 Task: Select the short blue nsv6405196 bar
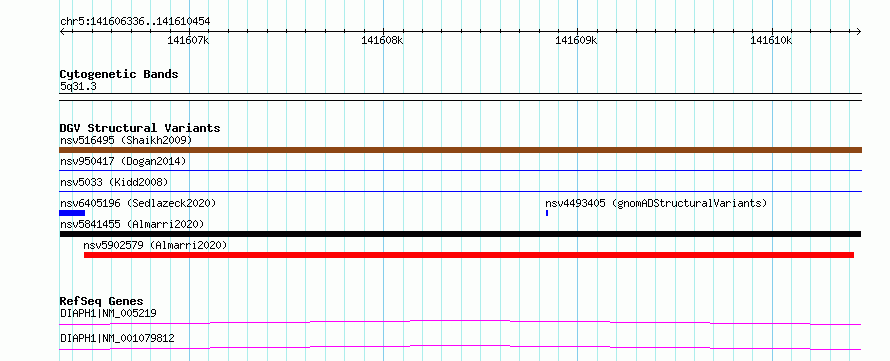[x=72, y=213]
